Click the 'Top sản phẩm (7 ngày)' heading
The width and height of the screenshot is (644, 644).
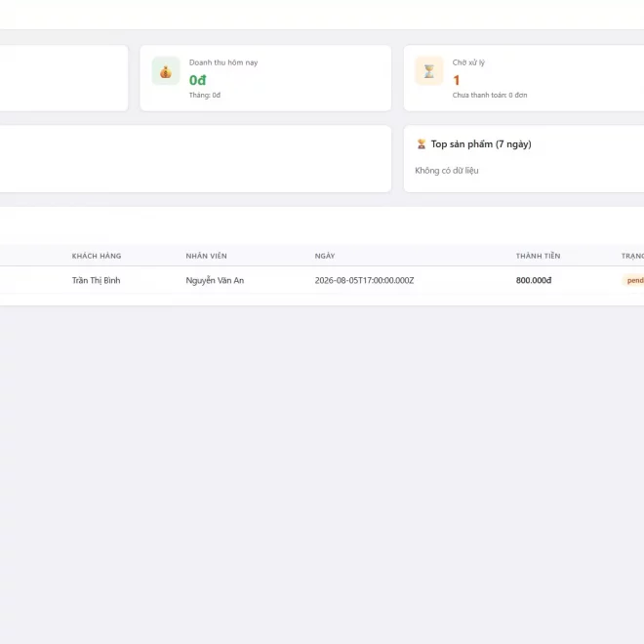coord(481,144)
